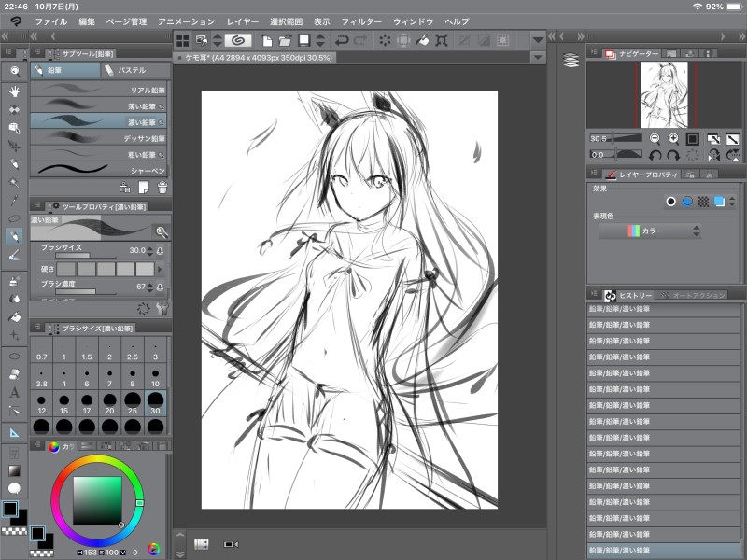Open the Sub Tool panel menu icon

point(37,53)
